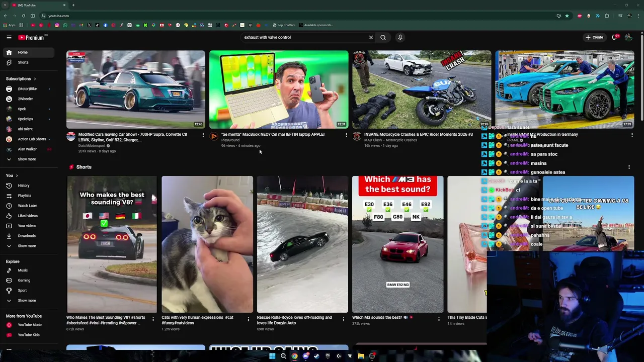Play the Modified Cars leaving Car Show thumbnail
The image size is (644, 362).
136,89
